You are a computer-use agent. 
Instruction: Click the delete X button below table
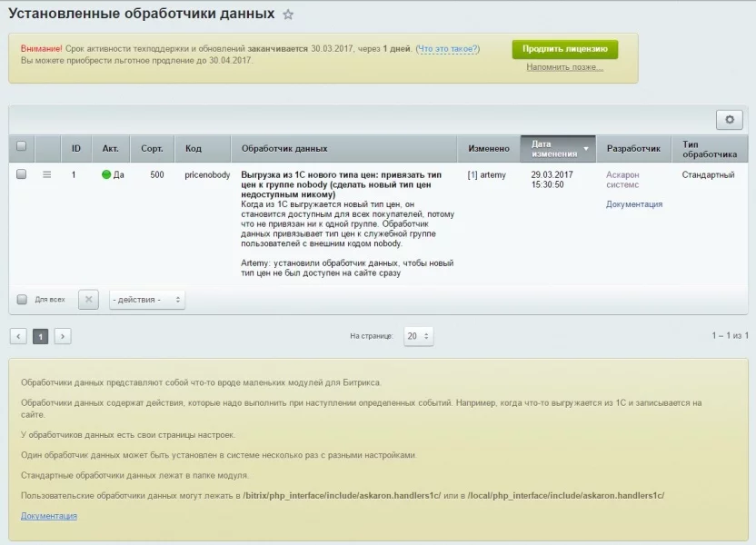pos(88,299)
